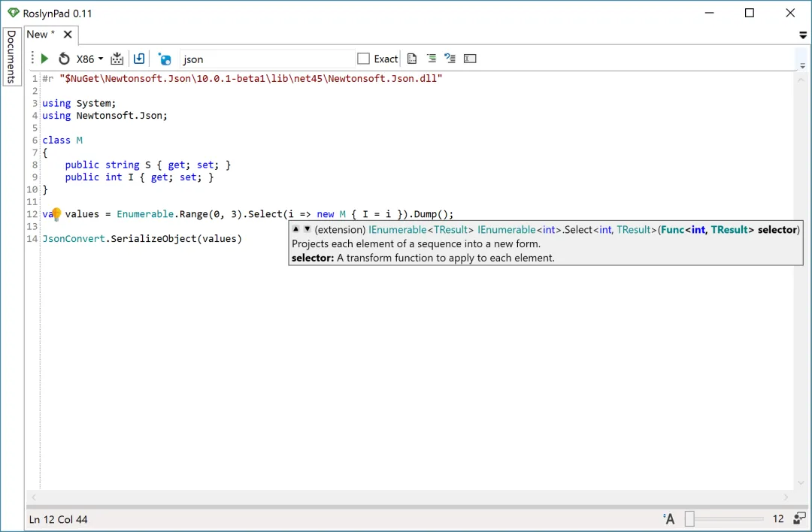Show previous overload with up arrow
The image size is (812, 532).
tap(295, 229)
